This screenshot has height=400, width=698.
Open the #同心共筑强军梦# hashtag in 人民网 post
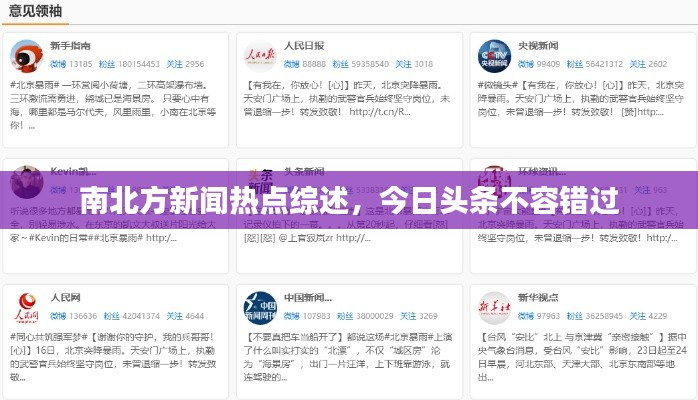[x=49, y=337]
